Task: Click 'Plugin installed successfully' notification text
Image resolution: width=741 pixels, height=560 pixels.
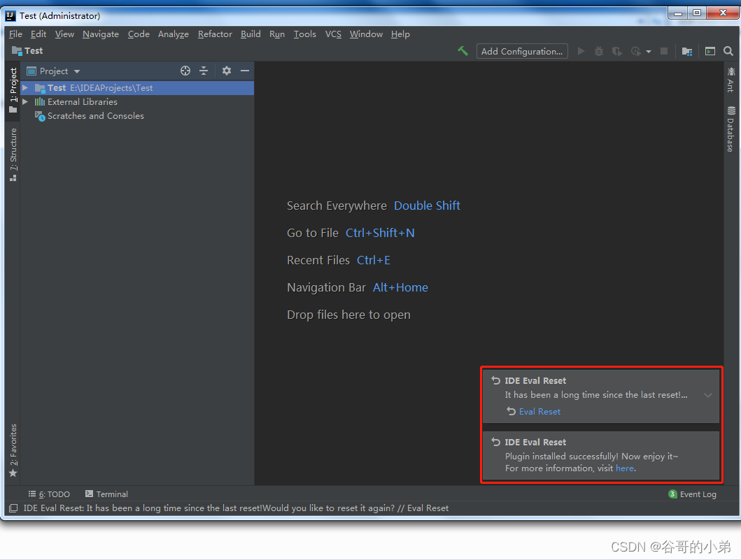Action: click(591, 456)
